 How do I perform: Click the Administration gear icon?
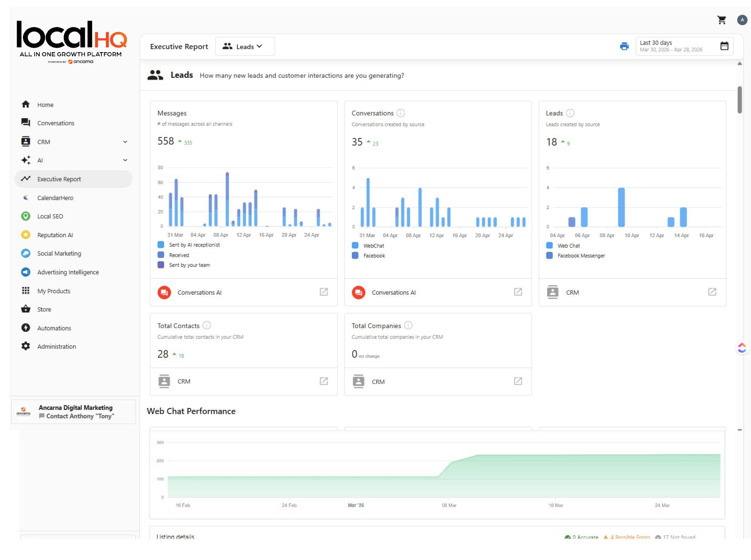pos(26,346)
